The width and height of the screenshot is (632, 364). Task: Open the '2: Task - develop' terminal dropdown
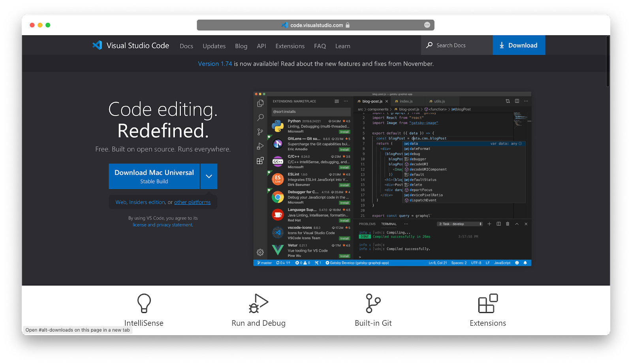tap(460, 224)
